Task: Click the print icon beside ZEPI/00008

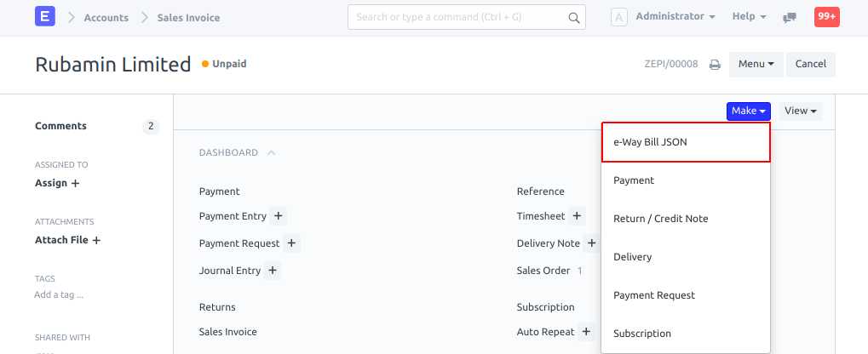Action: tap(716, 65)
